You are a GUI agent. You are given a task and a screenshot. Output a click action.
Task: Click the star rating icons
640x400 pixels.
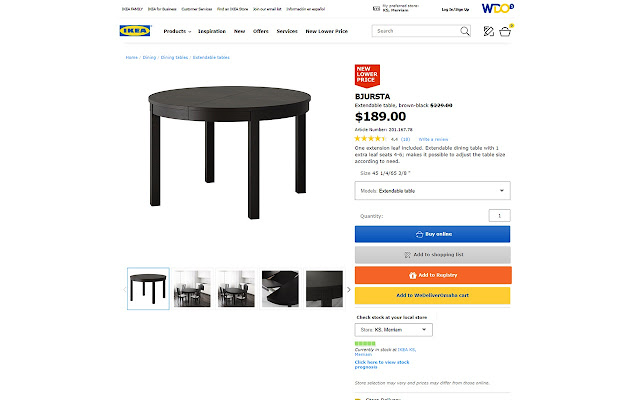[369, 139]
